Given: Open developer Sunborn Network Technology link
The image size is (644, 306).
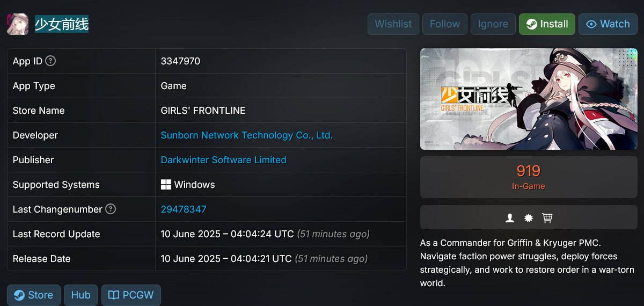Looking at the screenshot, I should [x=247, y=135].
